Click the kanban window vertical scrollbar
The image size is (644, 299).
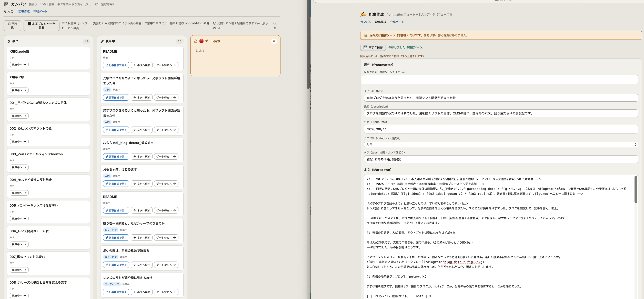[308, 44]
